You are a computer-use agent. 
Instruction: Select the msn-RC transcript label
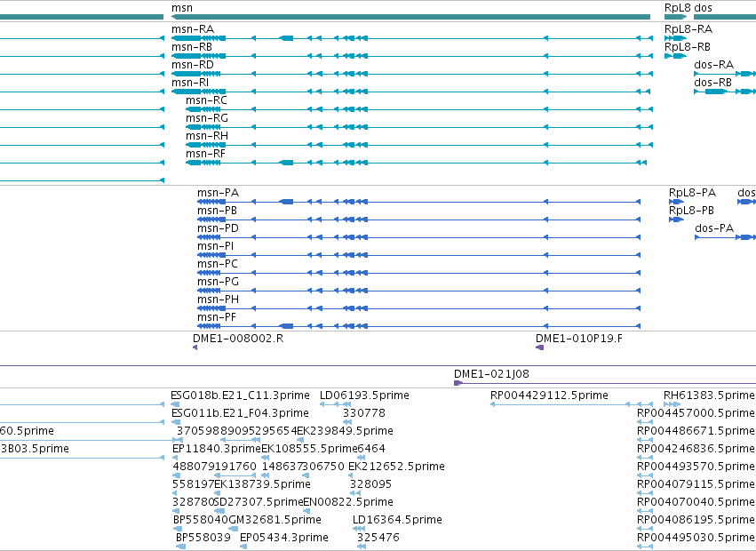[x=206, y=100]
